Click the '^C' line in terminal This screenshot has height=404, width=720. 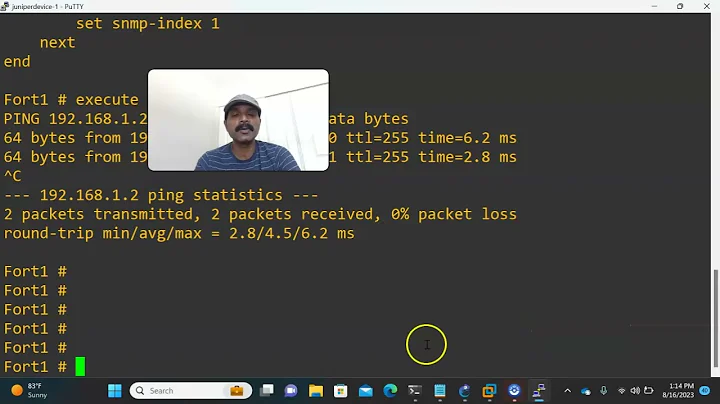pos(12,176)
